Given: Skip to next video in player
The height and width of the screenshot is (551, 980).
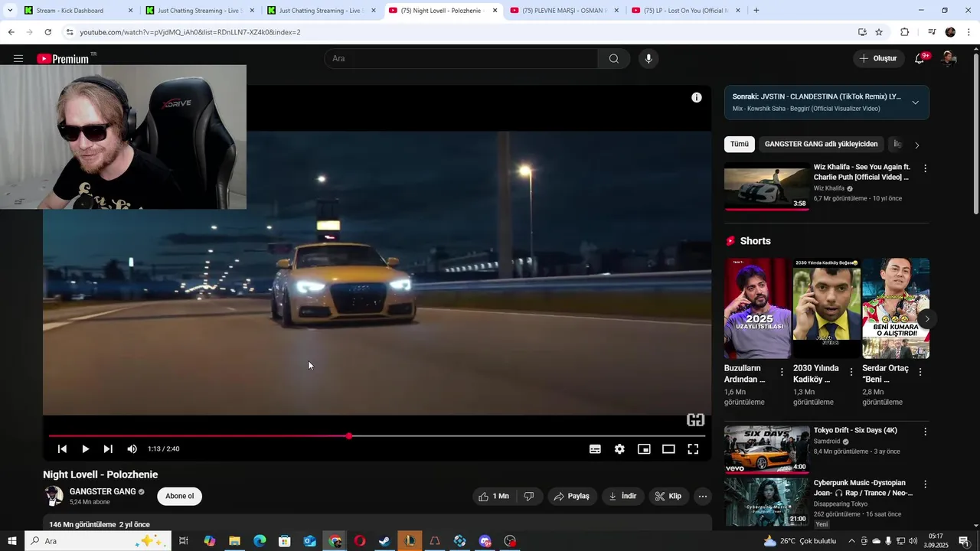Looking at the screenshot, I should [x=108, y=449].
